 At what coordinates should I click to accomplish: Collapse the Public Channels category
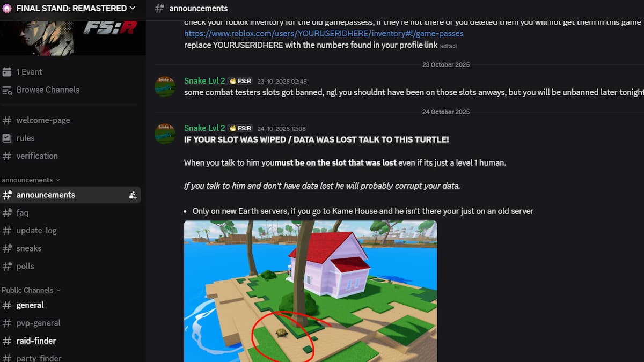coord(31,290)
